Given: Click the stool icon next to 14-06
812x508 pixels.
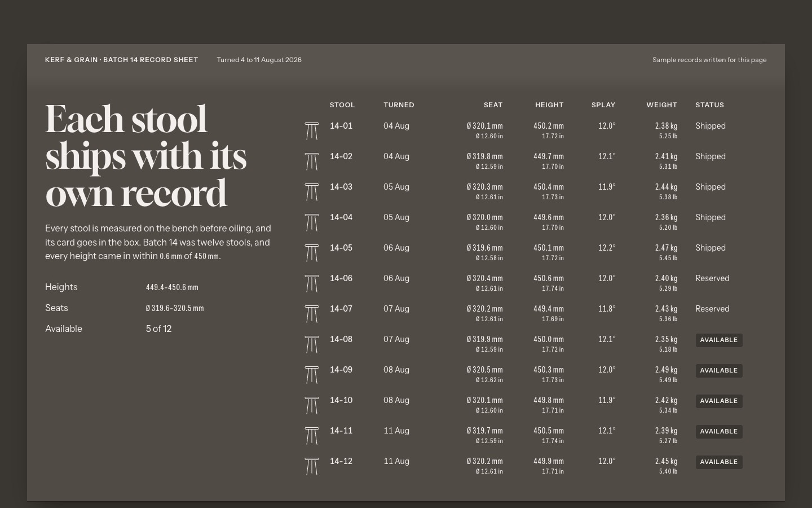Looking at the screenshot, I should pos(312,283).
